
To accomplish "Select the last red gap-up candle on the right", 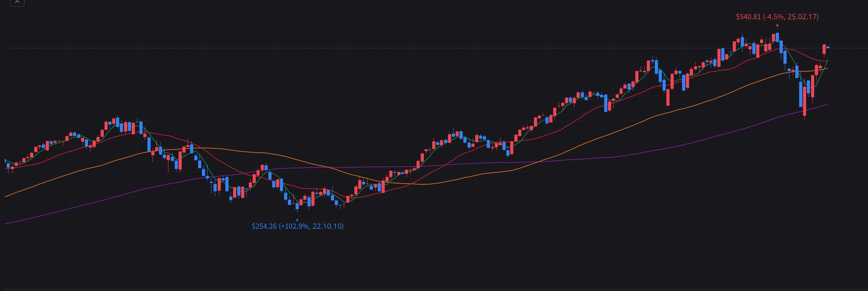I will 824,49.
